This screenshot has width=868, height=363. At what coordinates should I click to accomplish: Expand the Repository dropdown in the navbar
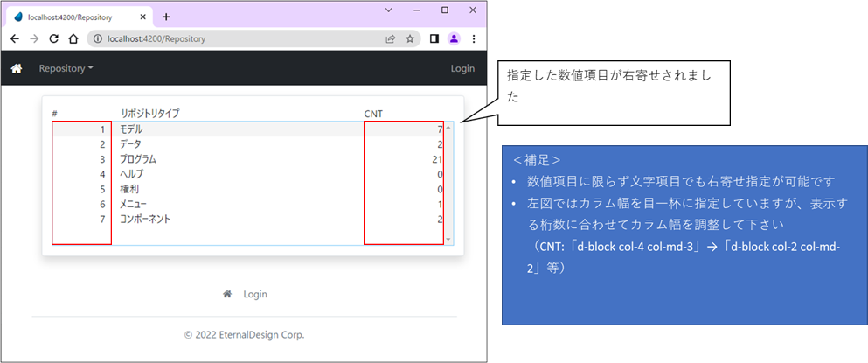tap(66, 69)
